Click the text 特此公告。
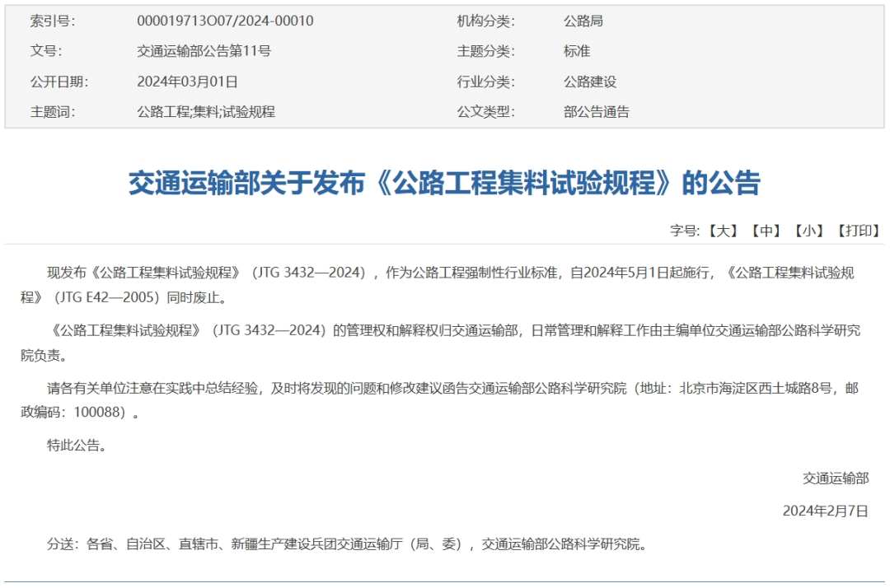The width and height of the screenshot is (890, 588). coord(77,445)
